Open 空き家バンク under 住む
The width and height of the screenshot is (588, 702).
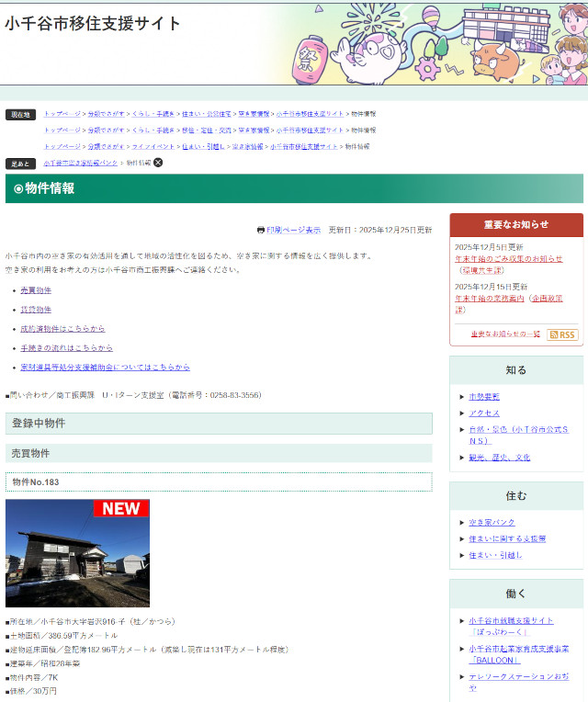[492, 522]
